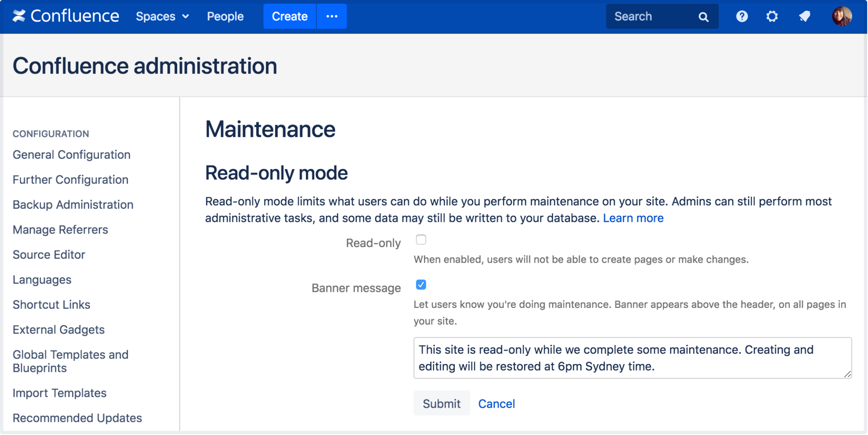Click the search magnifier icon

click(704, 16)
